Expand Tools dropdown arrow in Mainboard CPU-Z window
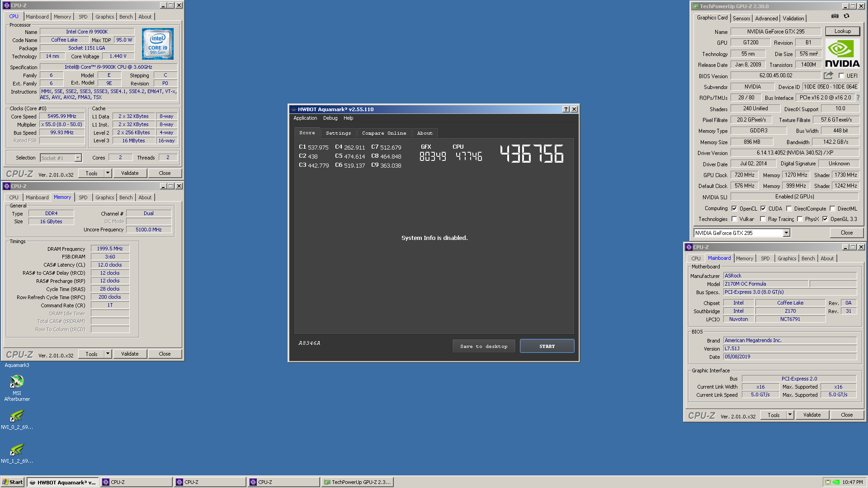Image resolution: width=868 pixels, height=488 pixels. pyautogui.click(x=790, y=415)
